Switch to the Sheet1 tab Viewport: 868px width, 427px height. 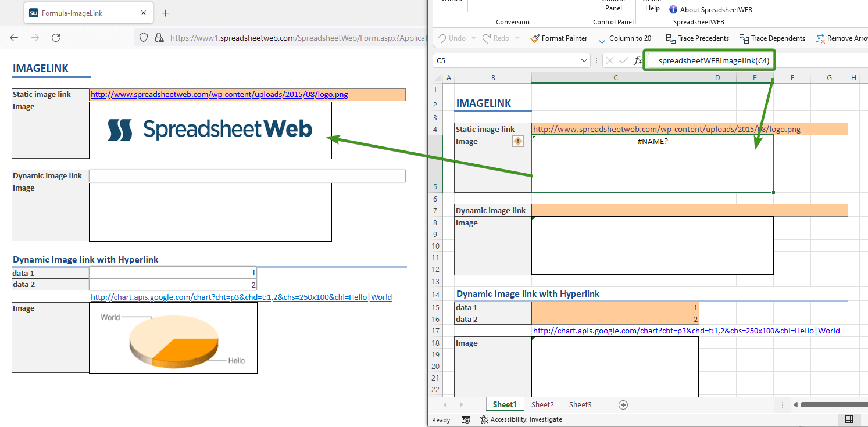click(x=504, y=404)
